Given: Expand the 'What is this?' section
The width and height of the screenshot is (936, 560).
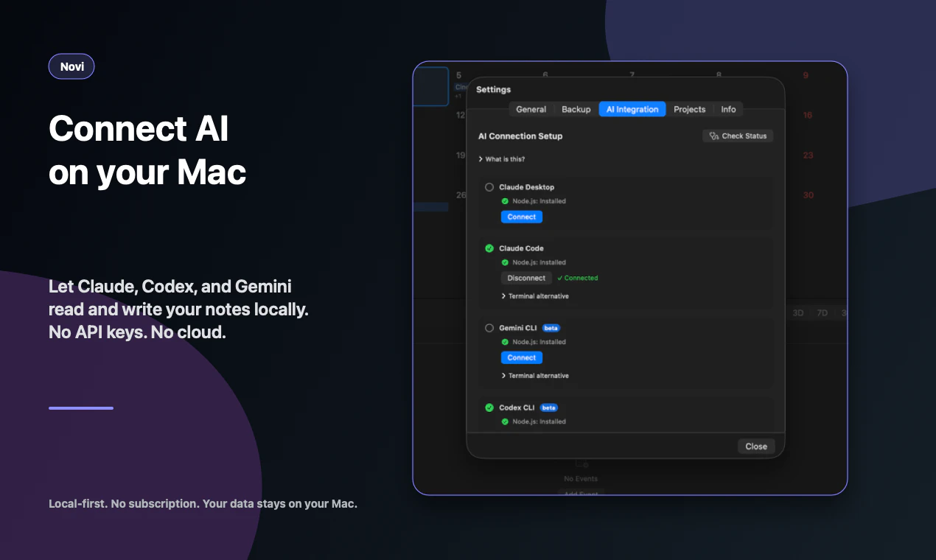Looking at the screenshot, I should click(502, 159).
